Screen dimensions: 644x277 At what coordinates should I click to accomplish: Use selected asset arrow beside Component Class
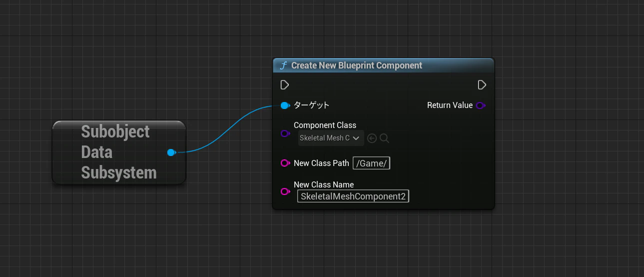click(372, 138)
